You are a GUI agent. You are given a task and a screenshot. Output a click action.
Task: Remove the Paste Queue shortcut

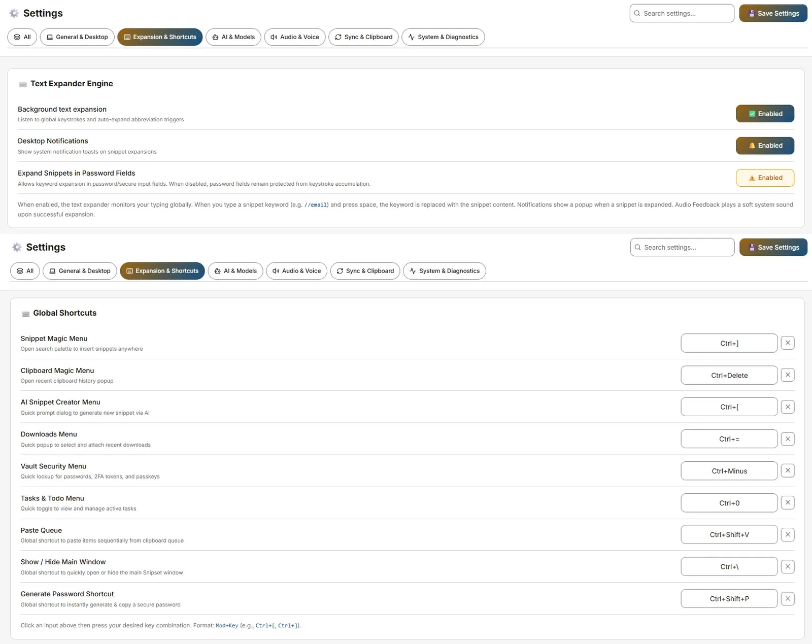[787, 534]
